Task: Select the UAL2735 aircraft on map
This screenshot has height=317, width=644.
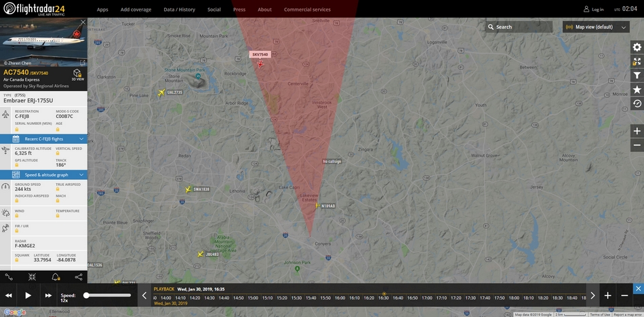Action: pyautogui.click(x=161, y=92)
